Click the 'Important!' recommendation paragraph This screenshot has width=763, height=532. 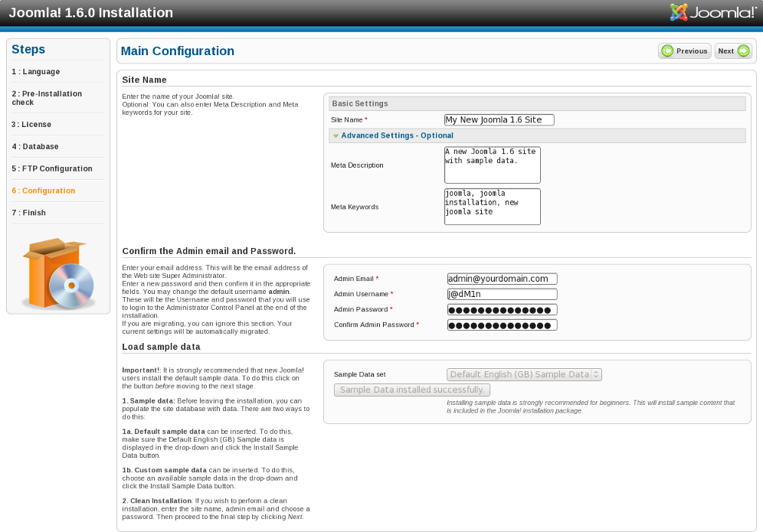pyautogui.click(x=213, y=378)
